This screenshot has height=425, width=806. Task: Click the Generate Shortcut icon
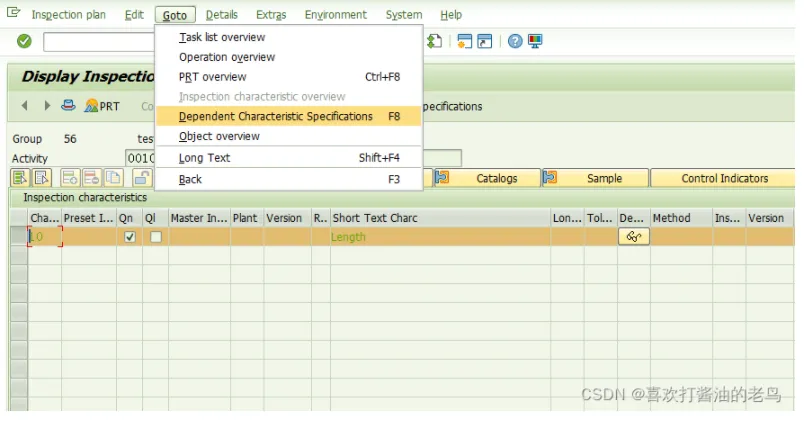point(485,41)
